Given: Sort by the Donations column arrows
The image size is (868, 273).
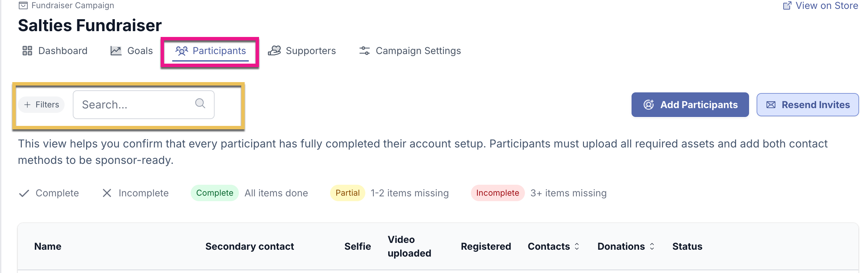Looking at the screenshot, I should 652,246.
